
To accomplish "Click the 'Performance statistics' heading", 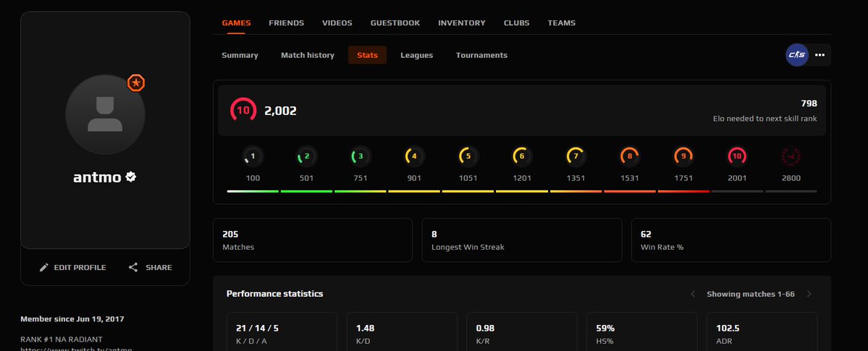I will coord(274,294).
